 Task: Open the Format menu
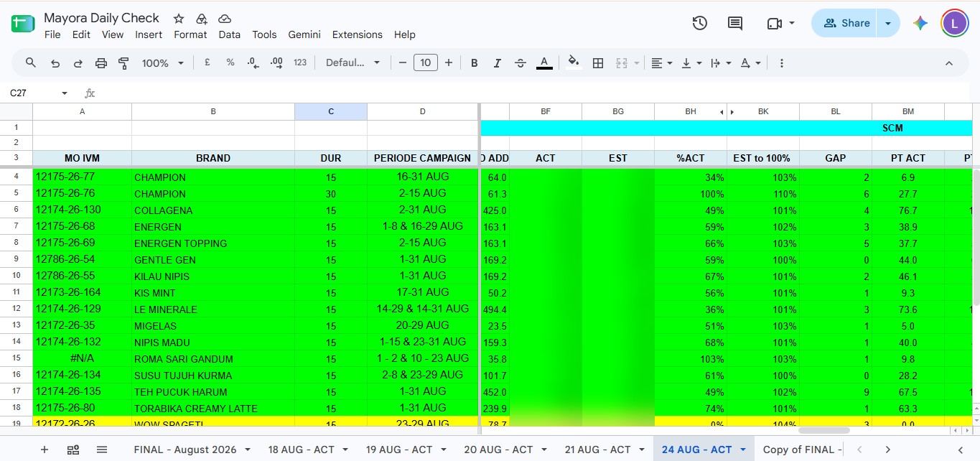click(190, 34)
